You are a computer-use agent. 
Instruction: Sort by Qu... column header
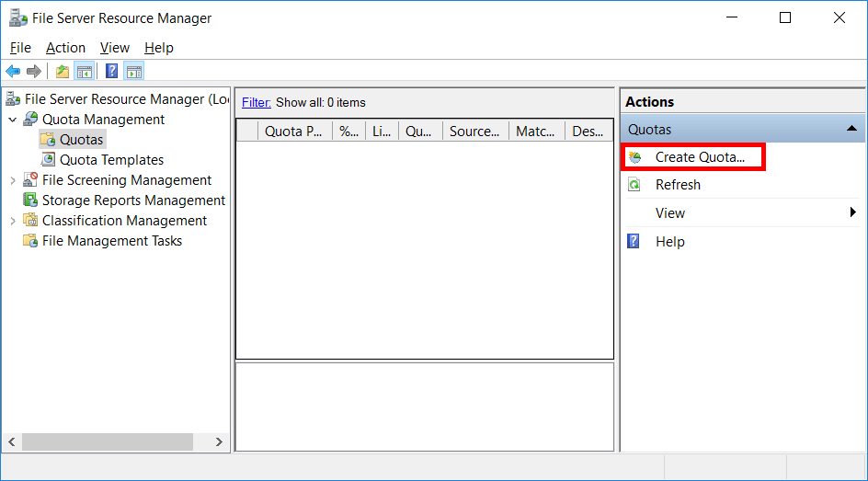click(x=421, y=132)
